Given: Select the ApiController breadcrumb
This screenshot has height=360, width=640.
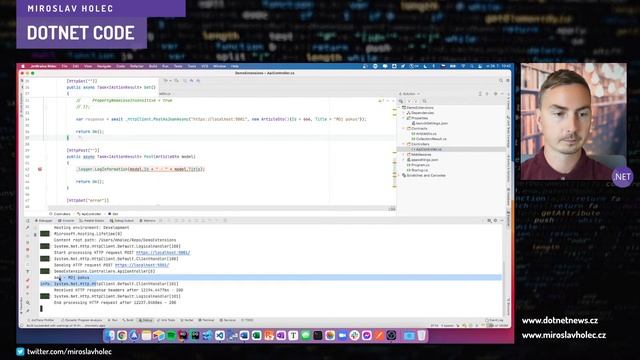Looking at the screenshot, I should point(89,214).
